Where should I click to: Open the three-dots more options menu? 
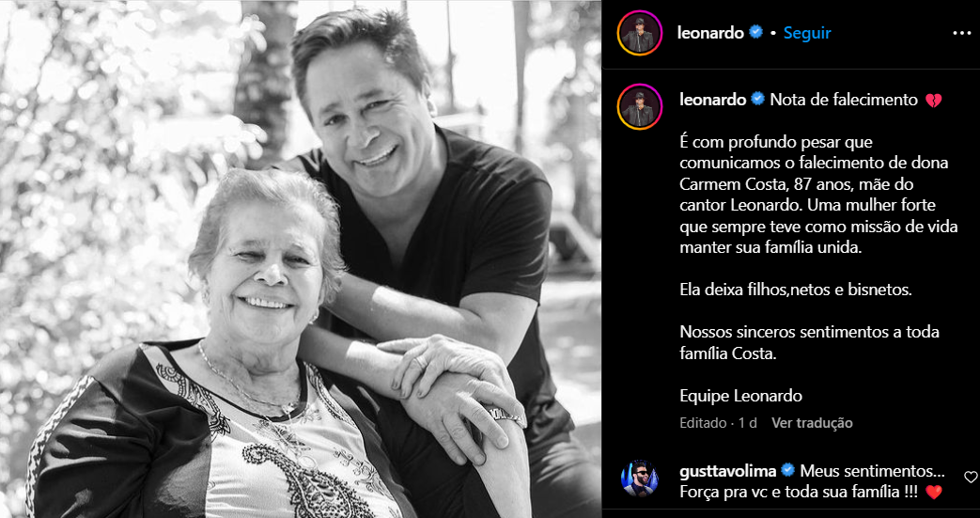point(961,33)
